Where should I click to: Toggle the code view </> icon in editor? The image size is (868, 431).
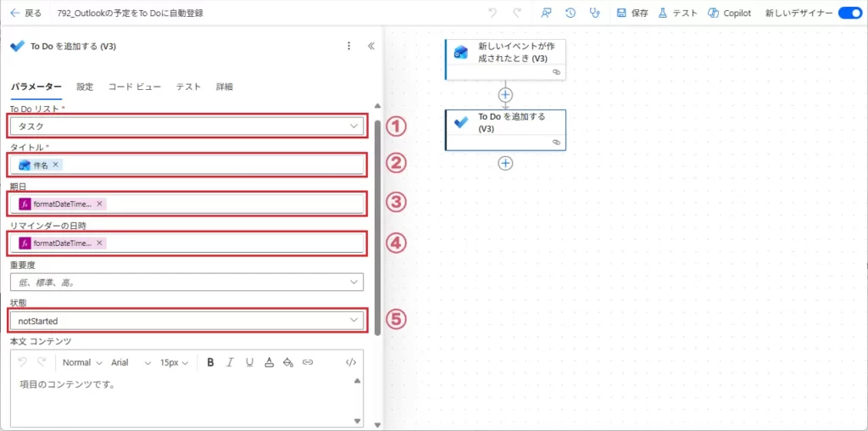(351, 362)
